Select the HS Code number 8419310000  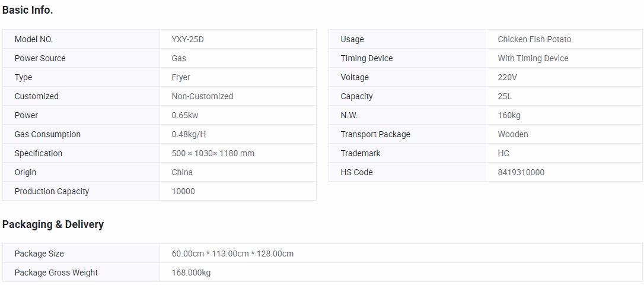521,172
